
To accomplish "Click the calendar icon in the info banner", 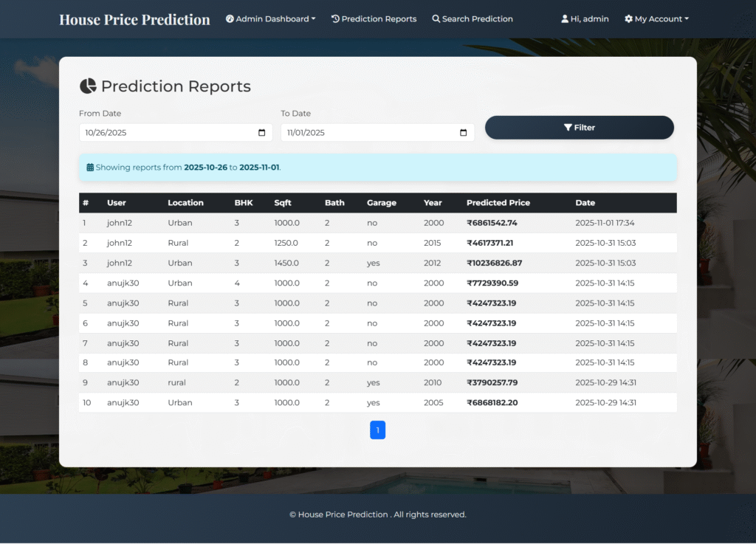I will point(92,167).
